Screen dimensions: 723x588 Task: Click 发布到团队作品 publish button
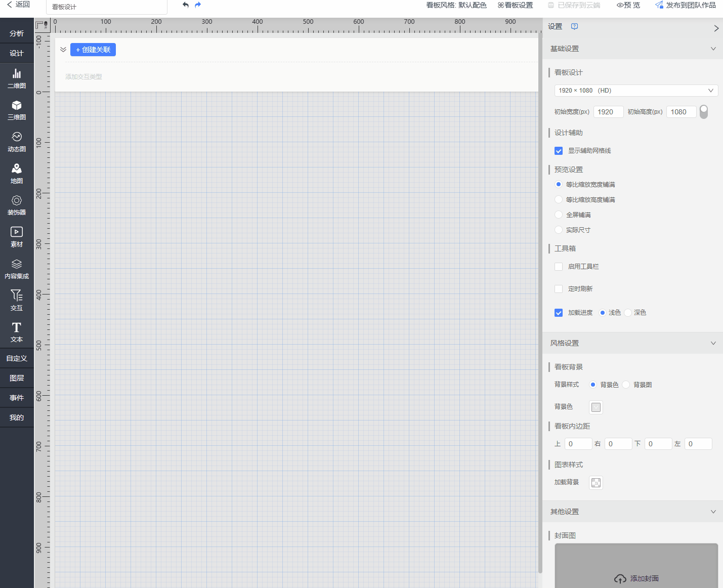click(x=686, y=5)
